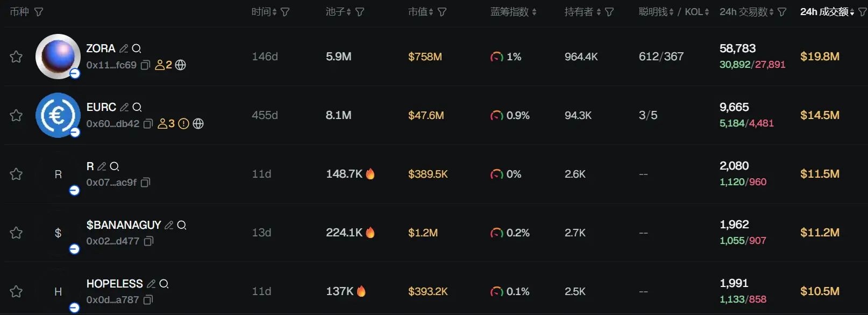This screenshot has height=315, width=868.
Task: Open the 市值 column filter funnel
Action: tap(442, 12)
